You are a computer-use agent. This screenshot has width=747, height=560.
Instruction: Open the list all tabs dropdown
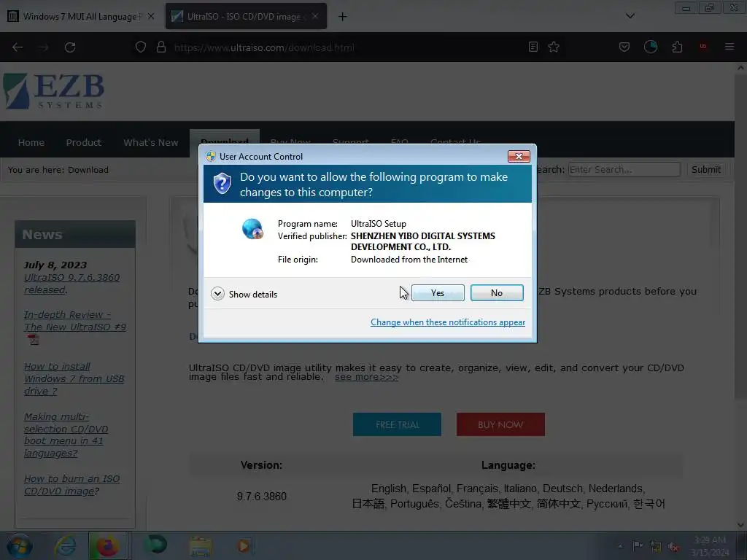tap(630, 16)
